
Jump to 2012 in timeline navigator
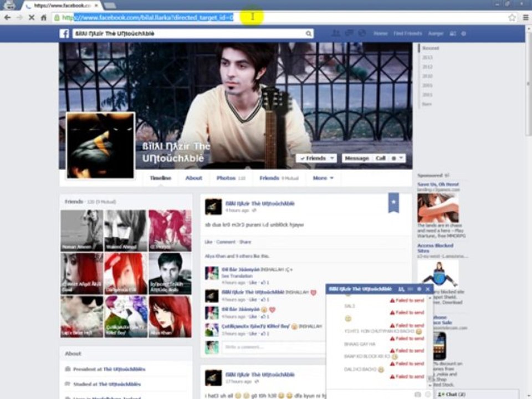(427, 67)
